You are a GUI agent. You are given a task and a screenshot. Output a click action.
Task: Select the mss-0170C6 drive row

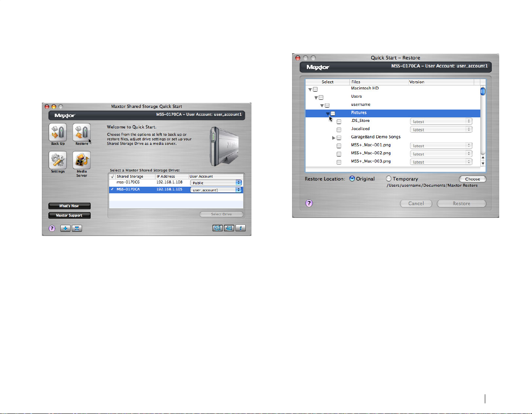[x=176, y=182]
